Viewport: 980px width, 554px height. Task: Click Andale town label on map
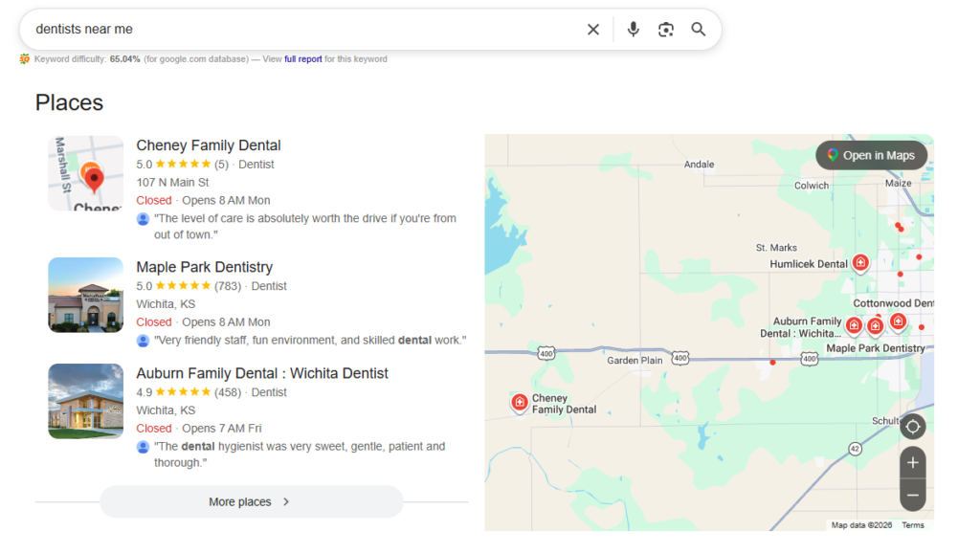click(699, 165)
